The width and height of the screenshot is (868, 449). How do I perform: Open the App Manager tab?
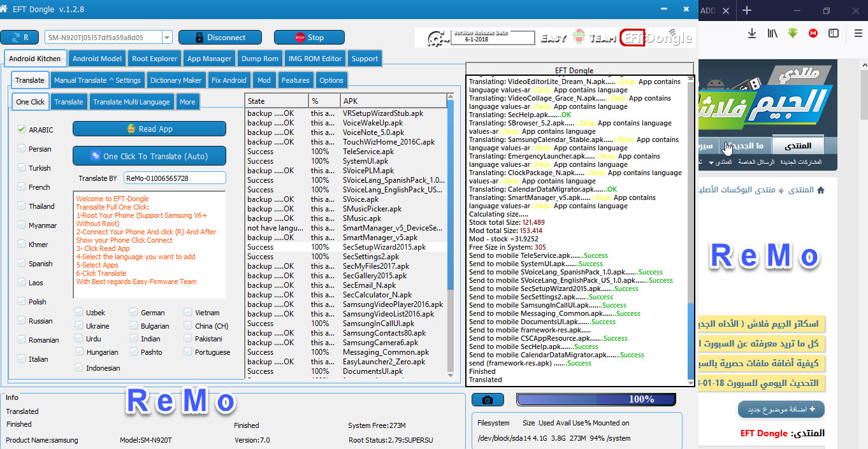click(209, 59)
